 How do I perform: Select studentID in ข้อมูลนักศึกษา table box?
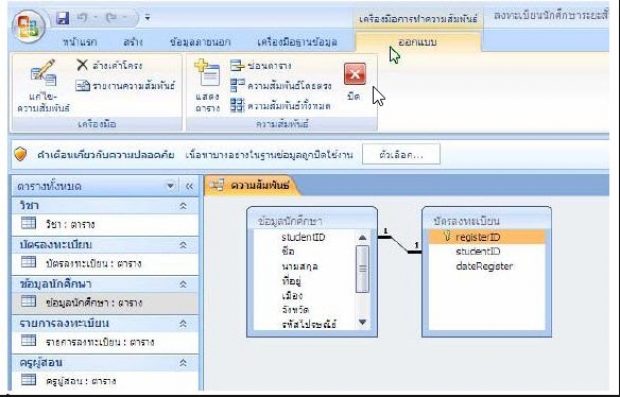303,237
